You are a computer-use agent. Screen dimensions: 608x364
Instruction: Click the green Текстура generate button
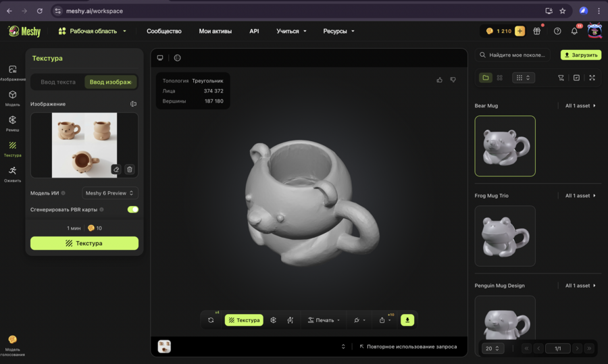click(x=84, y=243)
